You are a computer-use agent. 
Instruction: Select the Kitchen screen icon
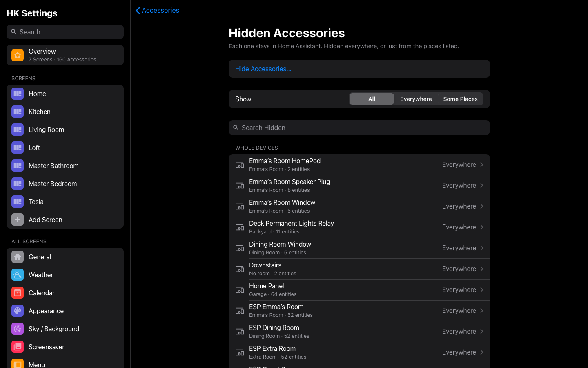point(18,112)
